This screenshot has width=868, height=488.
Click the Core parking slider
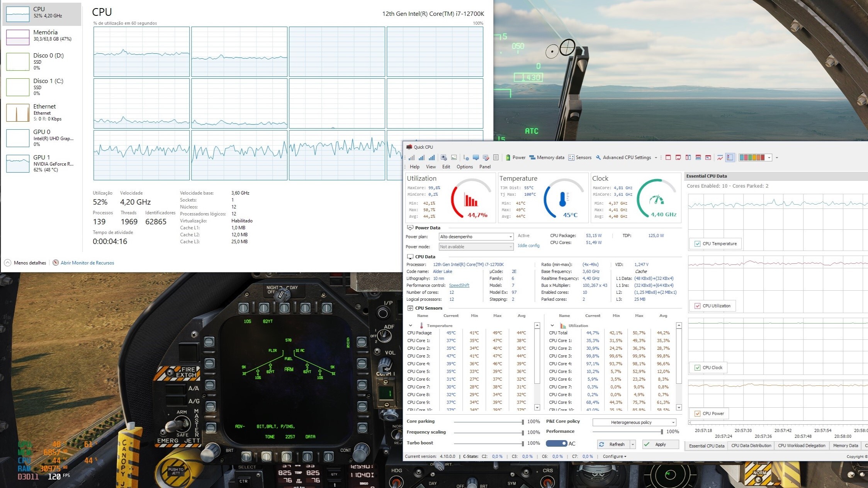point(489,422)
